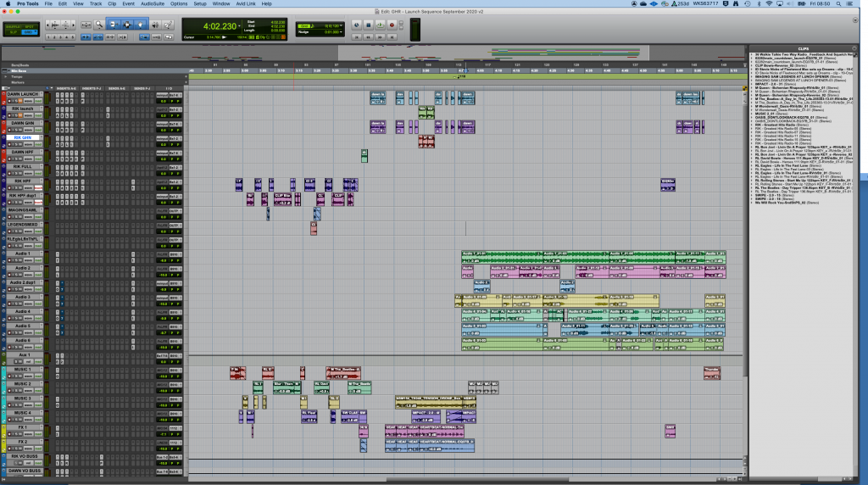Image resolution: width=868 pixels, height=485 pixels.
Task: Open DAWN LAUNCH track view selector (wave)
Action: 28,101
